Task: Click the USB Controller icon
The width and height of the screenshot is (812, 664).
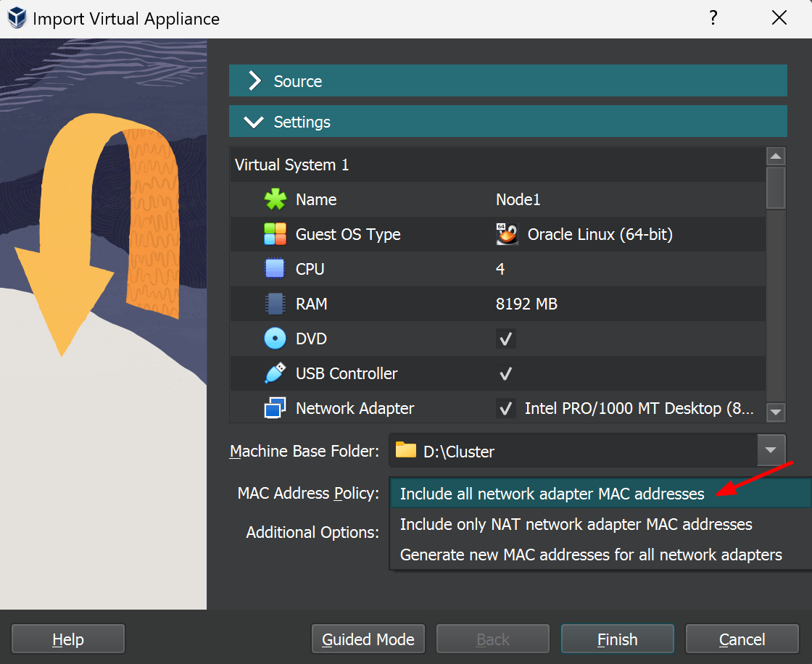Action: click(275, 373)
